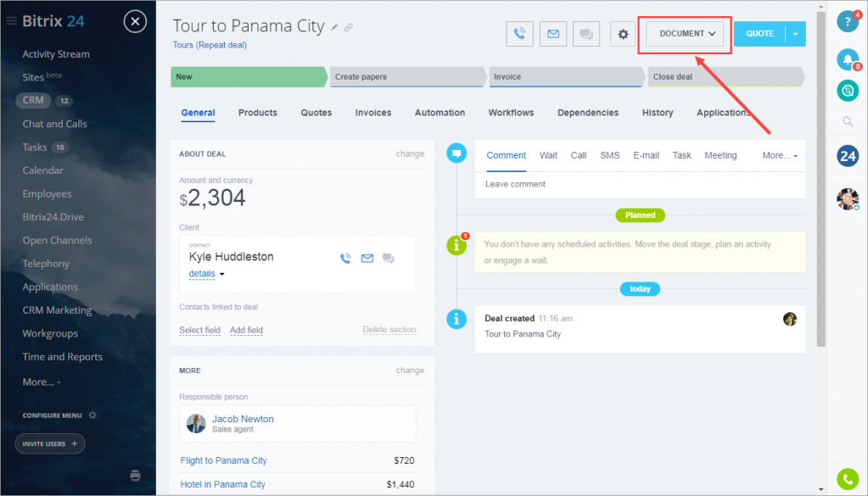Expand the arrow next to the QUOTE button

796,34
